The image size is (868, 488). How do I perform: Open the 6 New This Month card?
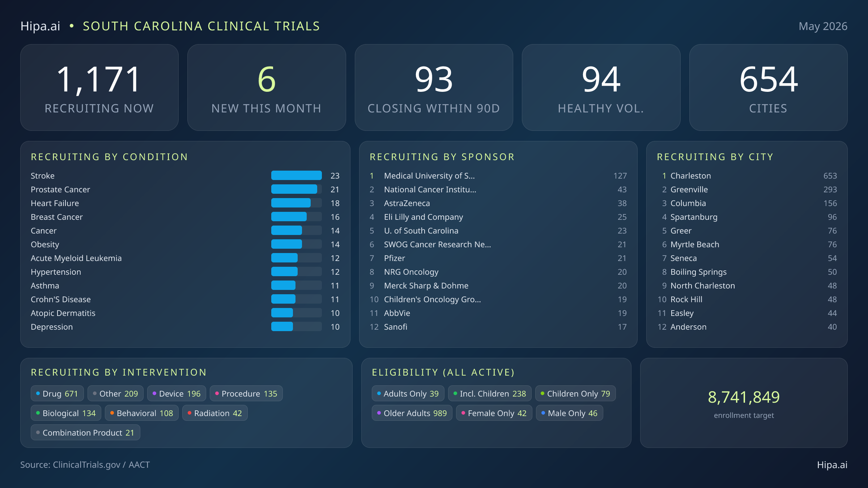coord(267,87)
